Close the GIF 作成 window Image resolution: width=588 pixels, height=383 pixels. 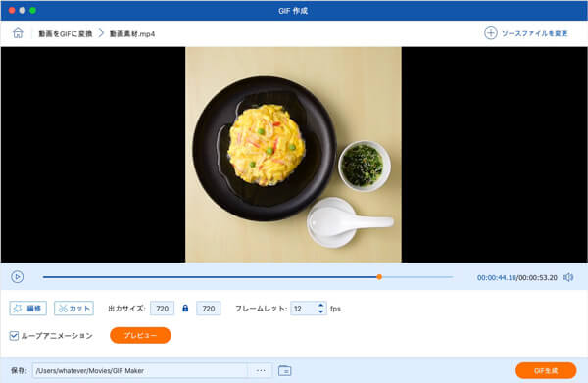point(12,11)
